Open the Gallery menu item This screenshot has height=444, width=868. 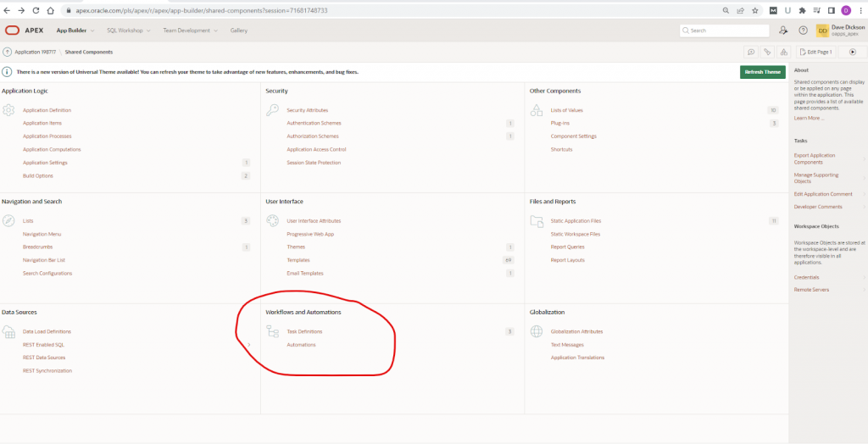239,31
